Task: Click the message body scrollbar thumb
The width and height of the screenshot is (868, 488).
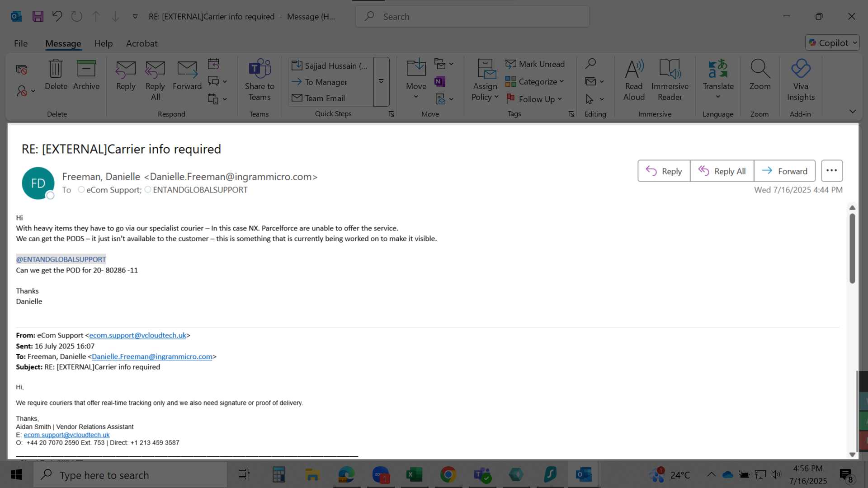Action: point(852,249)
